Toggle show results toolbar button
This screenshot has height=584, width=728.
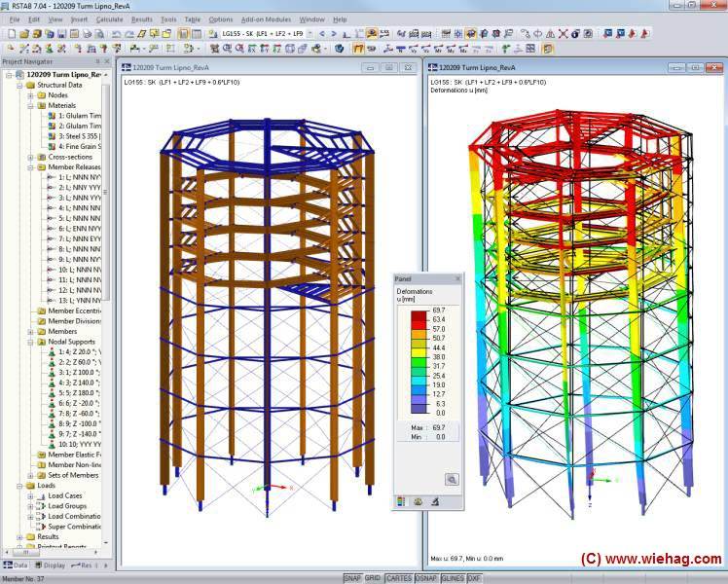(370, 33)
